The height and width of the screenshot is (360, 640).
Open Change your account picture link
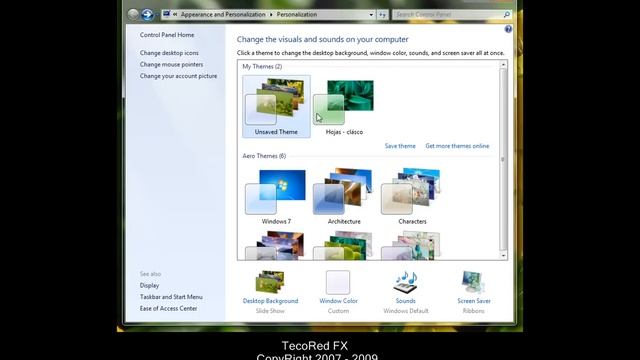pos(178,76)
